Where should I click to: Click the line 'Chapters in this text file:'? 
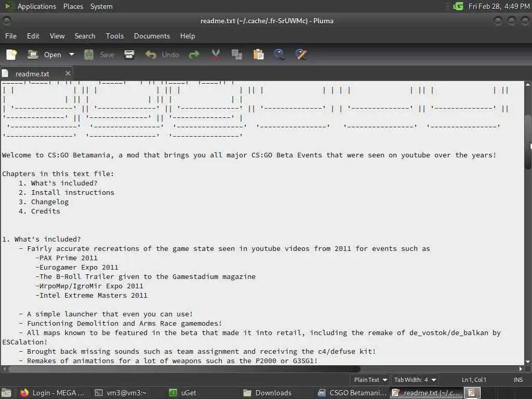[58, 174]
